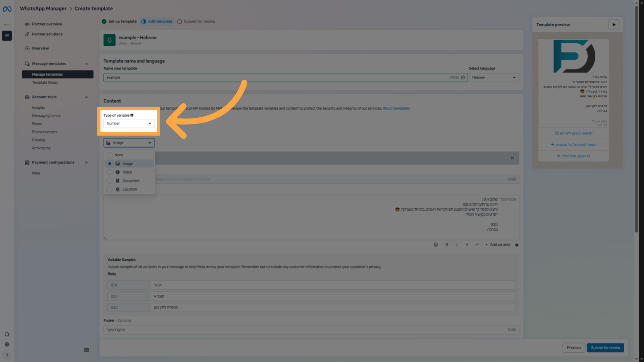Click the sample value field for {{2}}
This screenshot has height=362, width=644.
[333, 296]
